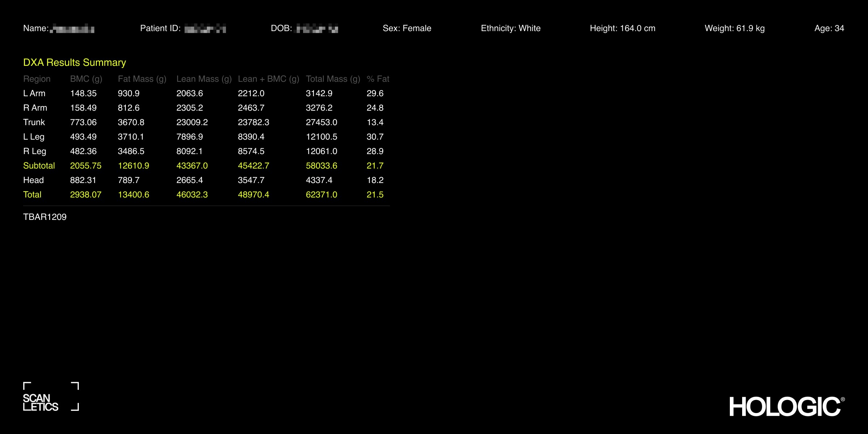Click the Total row label
Viewport: 868px width, 434px height.
pyautogui.click(x=32, y=195)
